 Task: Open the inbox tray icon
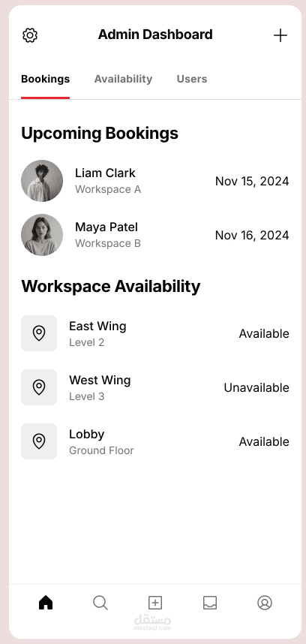(x=210, y=603)
